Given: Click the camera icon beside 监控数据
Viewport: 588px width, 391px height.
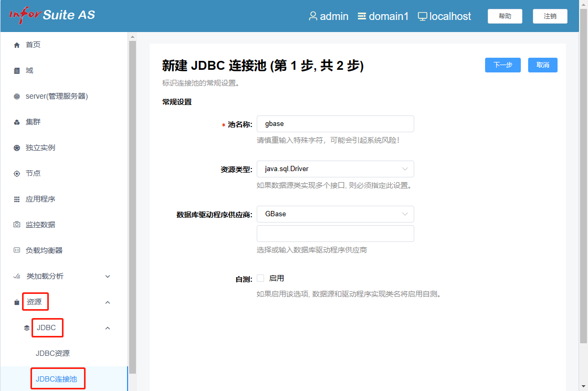Looking at the screenshot, I should (x=17, y=225).
